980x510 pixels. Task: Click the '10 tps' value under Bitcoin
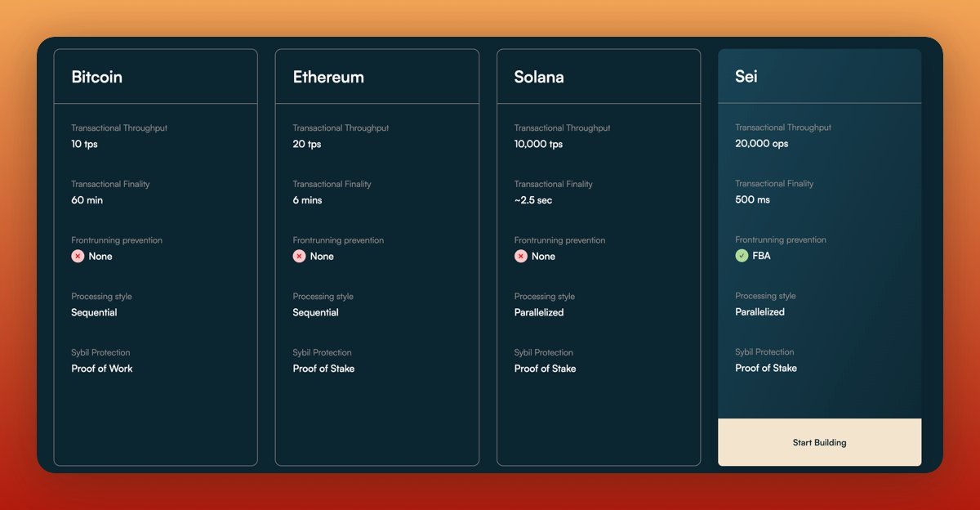tap(84, 144)
